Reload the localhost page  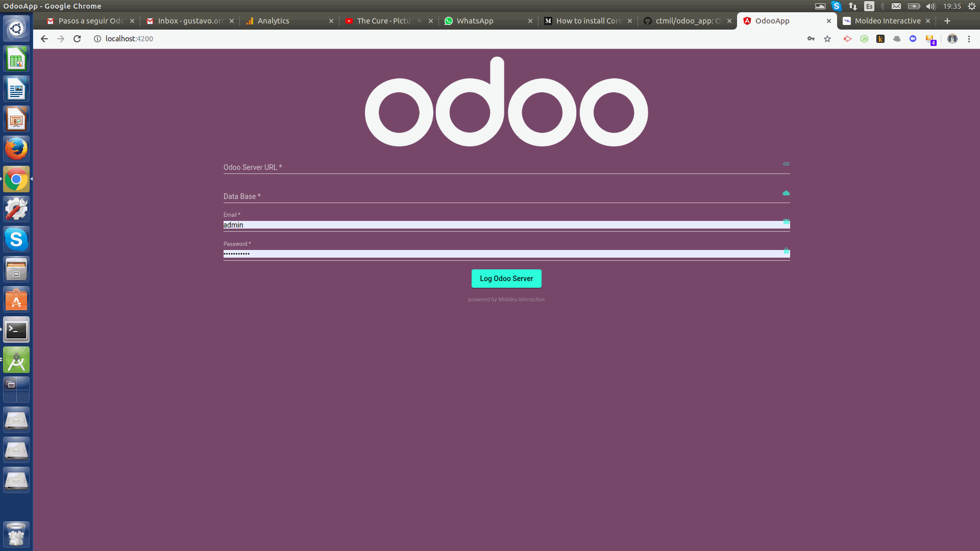point(77,39)
